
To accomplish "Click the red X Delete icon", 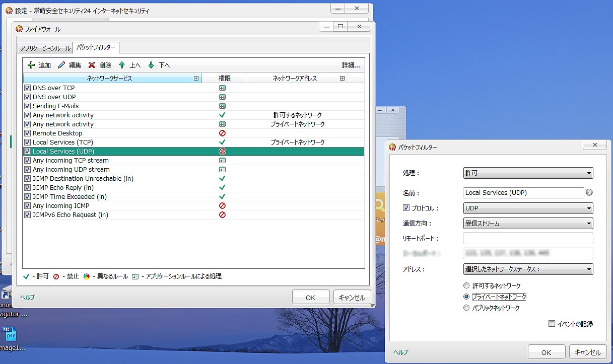I will pos(92,65).
